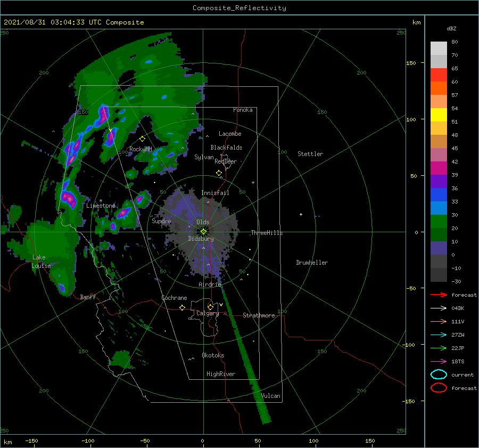
Task: Click white plus marker north of Drumheller
Action: (301, 214)
